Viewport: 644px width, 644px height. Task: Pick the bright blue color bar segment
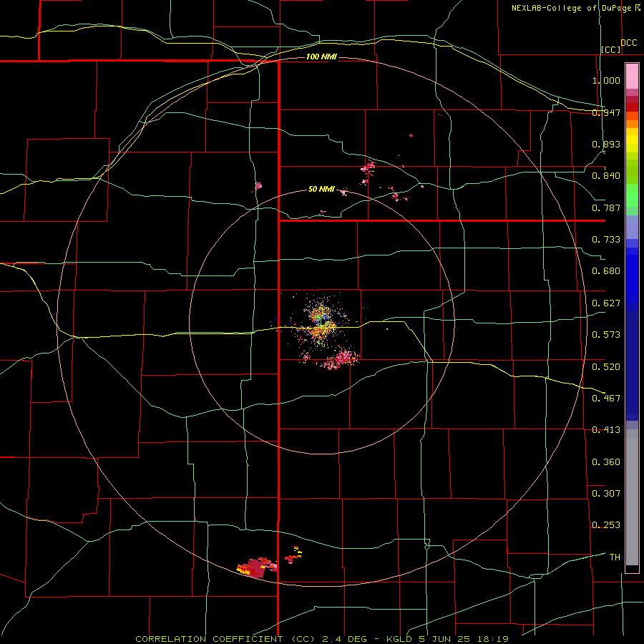pyautogui.click(x=632, y=279)
